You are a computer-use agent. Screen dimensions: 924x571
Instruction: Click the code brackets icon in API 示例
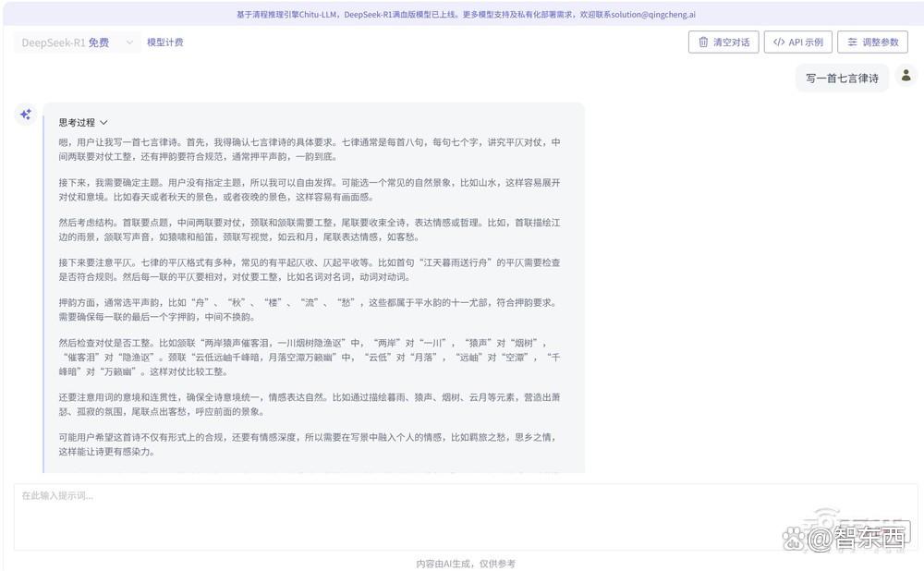(x=778, y=42)
